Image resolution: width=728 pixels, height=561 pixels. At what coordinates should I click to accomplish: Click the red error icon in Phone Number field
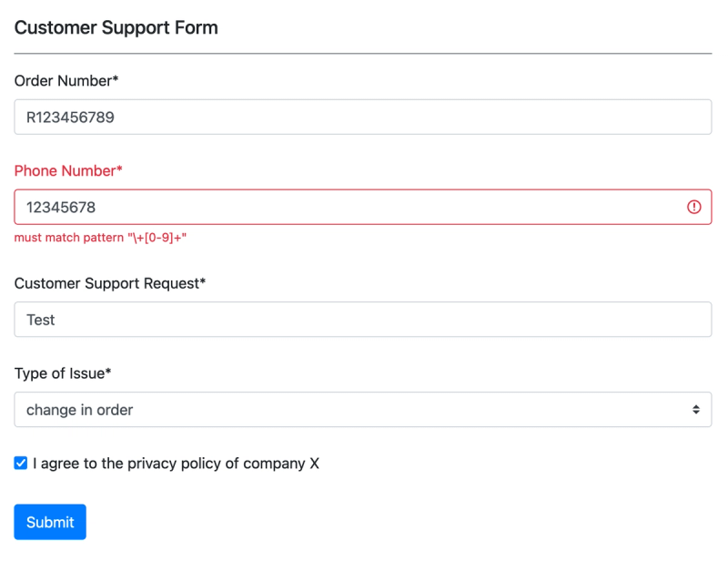tap(694, 208)
